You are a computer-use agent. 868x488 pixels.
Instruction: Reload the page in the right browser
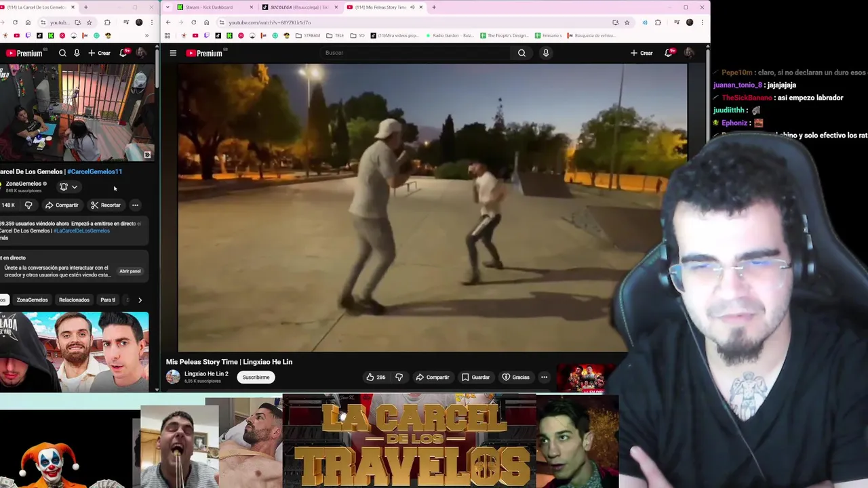point(193,22)
